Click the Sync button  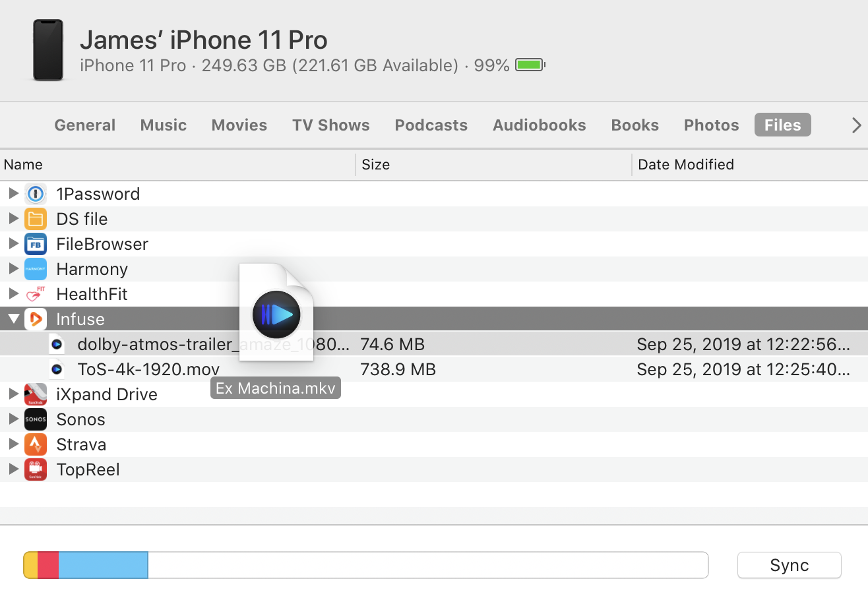coord(790,565)
